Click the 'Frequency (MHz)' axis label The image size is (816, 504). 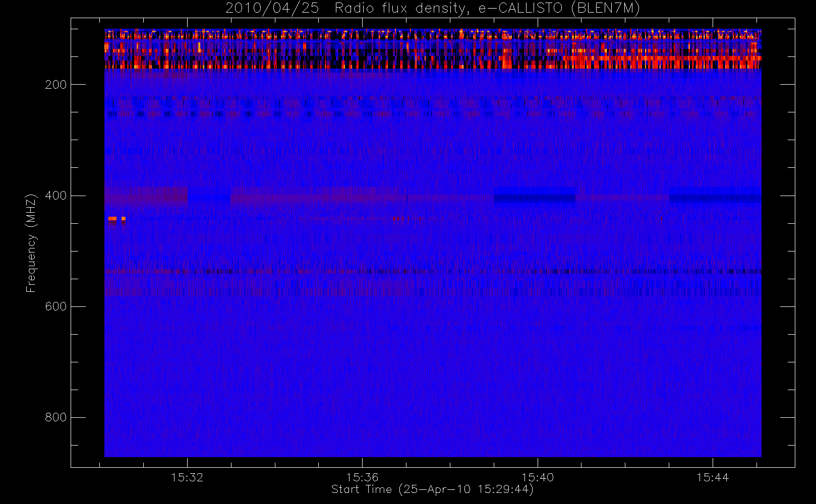[31, 243]
